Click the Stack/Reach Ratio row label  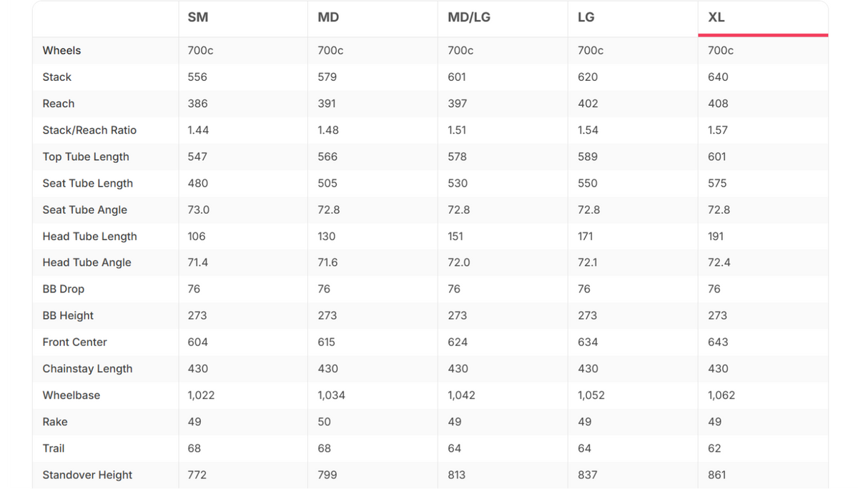coord(89,130)
